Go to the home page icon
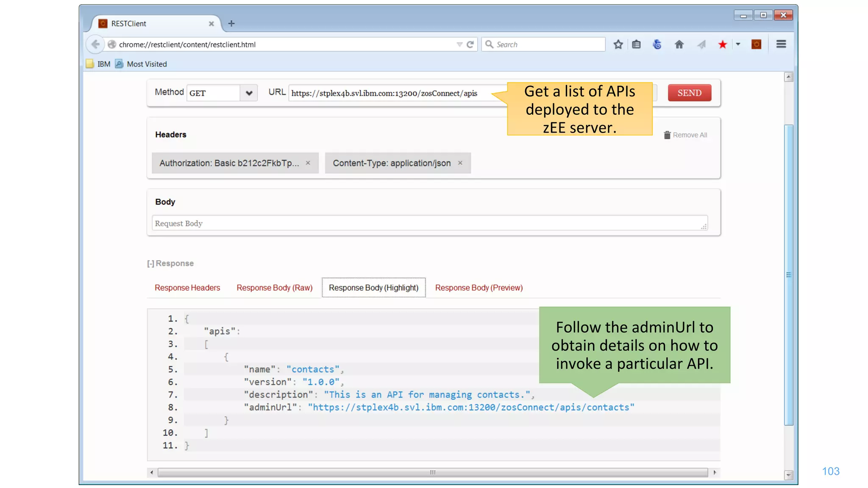 (679, 44)
